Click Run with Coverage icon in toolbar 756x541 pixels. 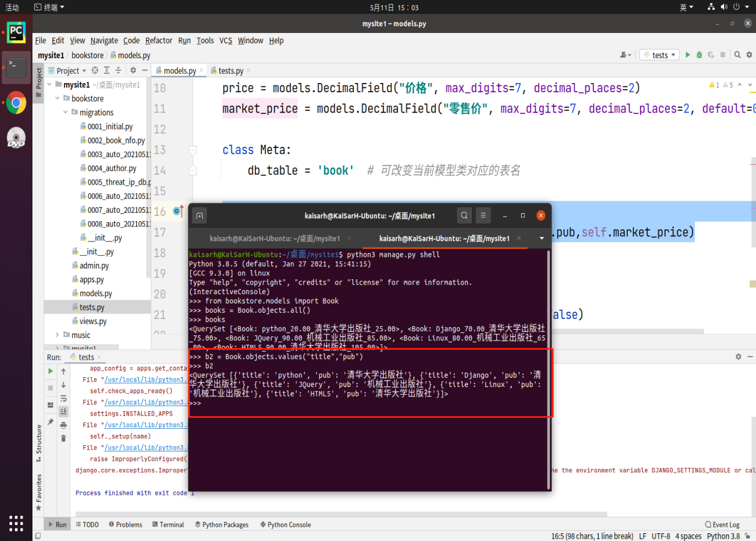click(711, 55)
